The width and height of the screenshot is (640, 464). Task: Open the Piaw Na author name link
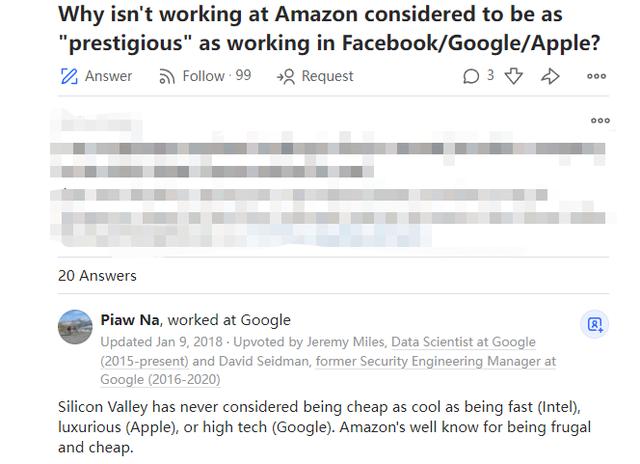point(130,320)
